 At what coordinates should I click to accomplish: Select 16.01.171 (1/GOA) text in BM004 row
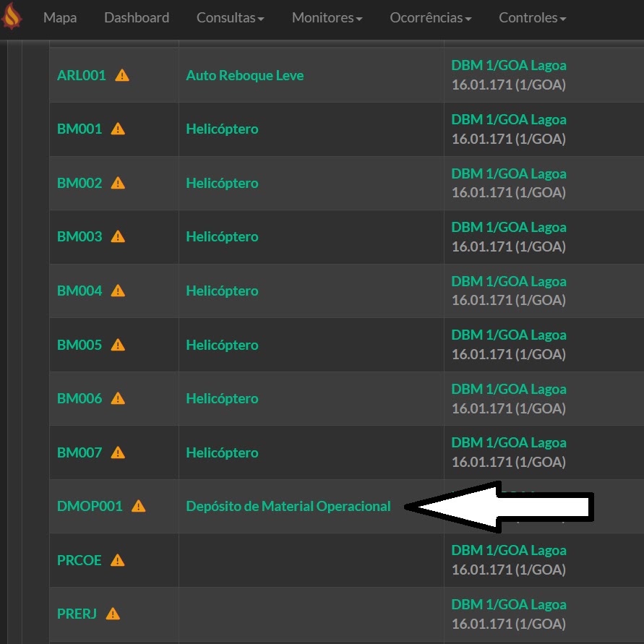(x=508, y=300)
